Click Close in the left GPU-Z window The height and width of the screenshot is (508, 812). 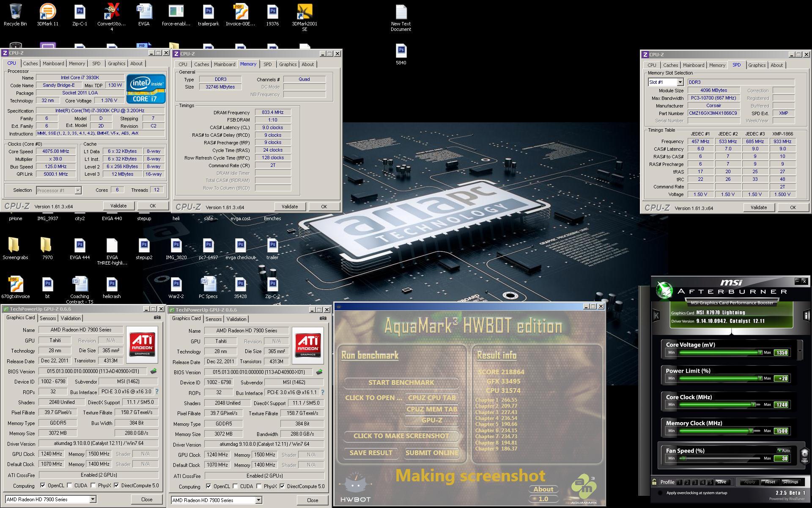click(x=147, y=500)
